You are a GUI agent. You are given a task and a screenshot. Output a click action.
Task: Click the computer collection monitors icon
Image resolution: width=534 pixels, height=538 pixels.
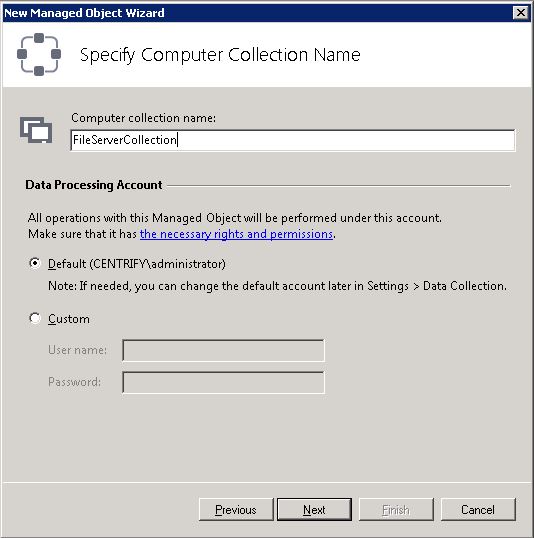click(x=36, y=130)
